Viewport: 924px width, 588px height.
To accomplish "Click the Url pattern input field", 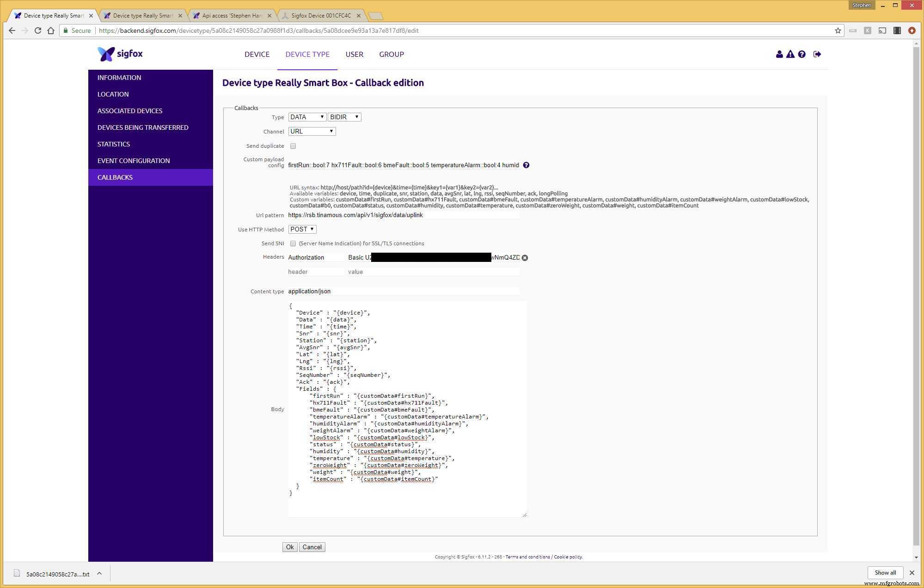I will point(403,215).
